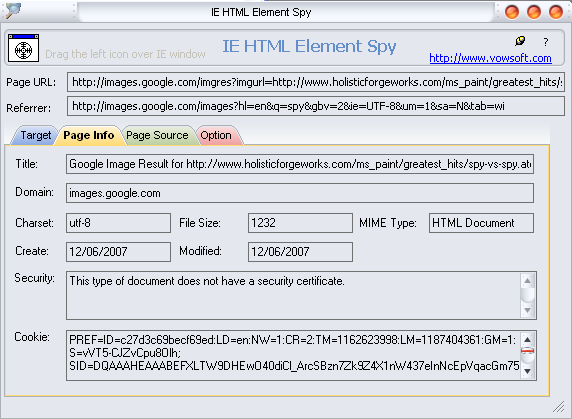Click the File Size field showing 1232
Screen dimensions: 572x419
coord(300,223)
